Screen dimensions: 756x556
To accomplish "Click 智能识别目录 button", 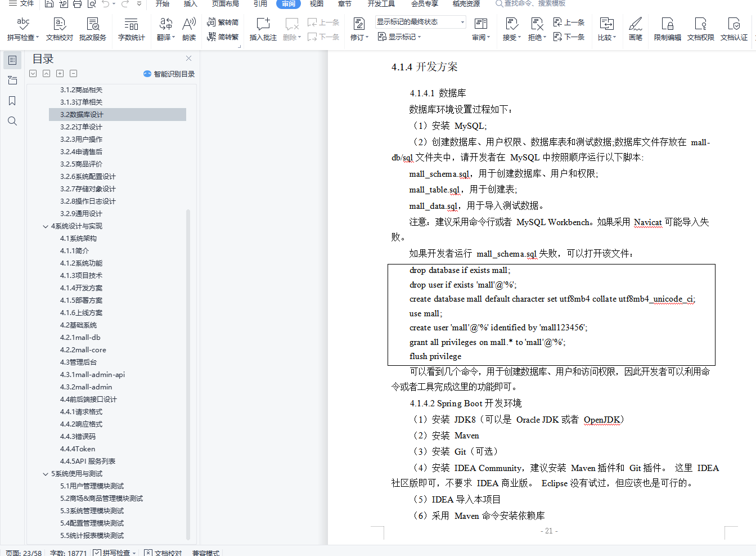I will pyautogui.click(x=169, y=74).
